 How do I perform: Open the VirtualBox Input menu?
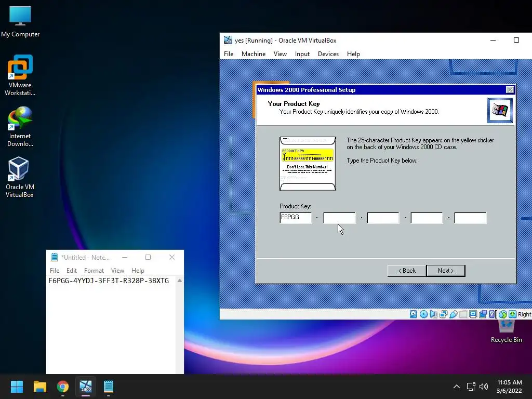(x=302, y=54)
